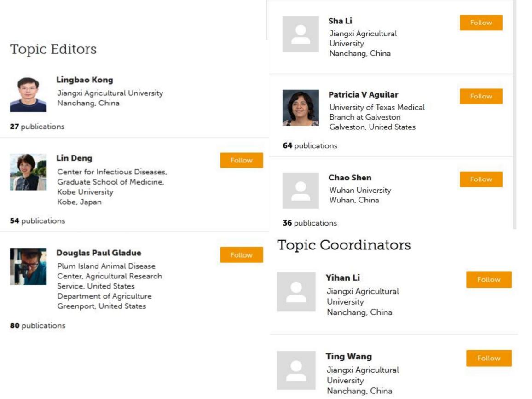
Task: Follow topic coordinator Yihan Li
Action: (489, 279)
